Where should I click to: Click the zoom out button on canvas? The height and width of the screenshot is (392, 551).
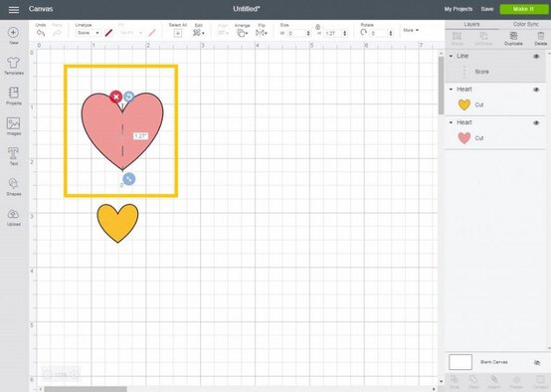48,375
